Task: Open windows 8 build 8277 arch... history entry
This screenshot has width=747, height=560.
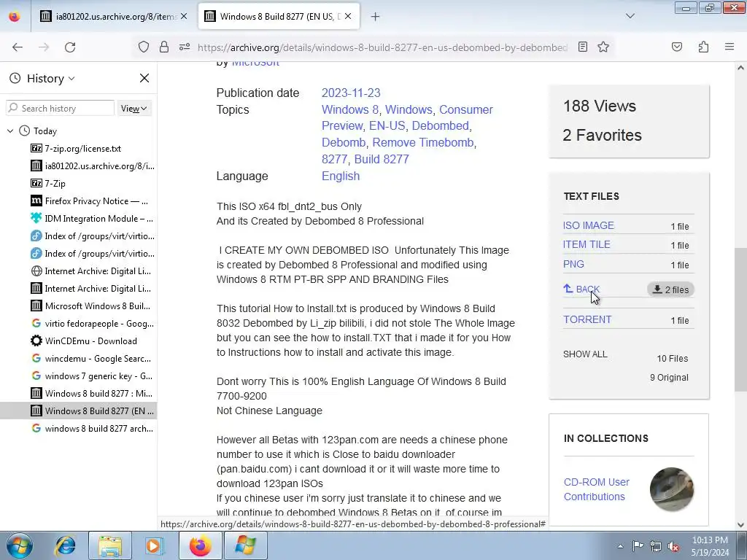Action: click(93, 429)
